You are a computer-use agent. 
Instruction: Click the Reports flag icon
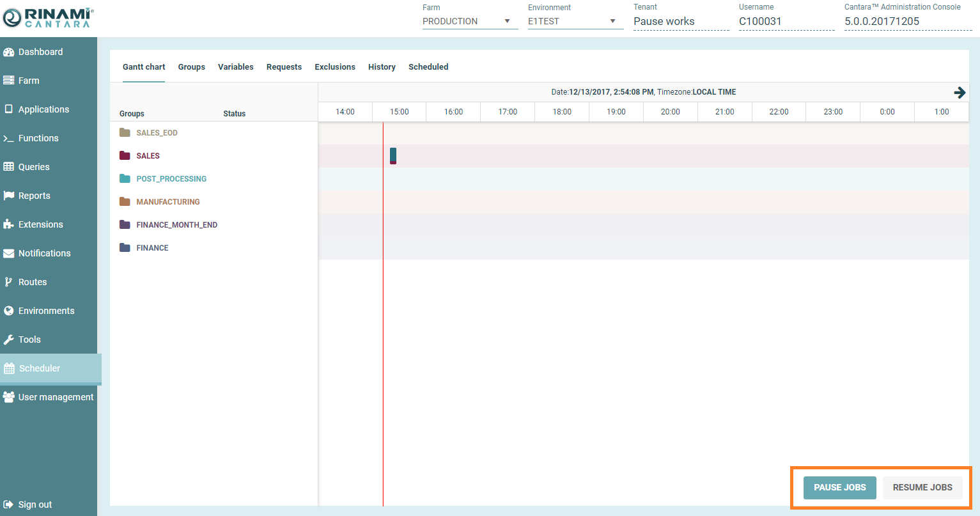[9, 196]
